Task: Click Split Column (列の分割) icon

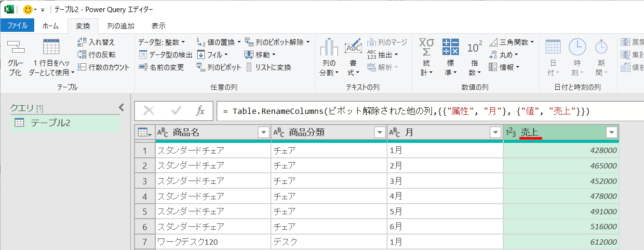Action: point(329,47)
